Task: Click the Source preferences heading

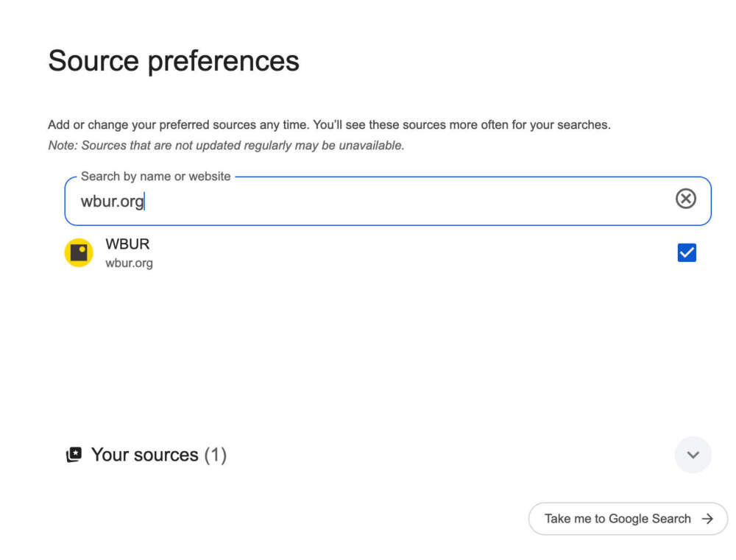Action: (174, 60)
